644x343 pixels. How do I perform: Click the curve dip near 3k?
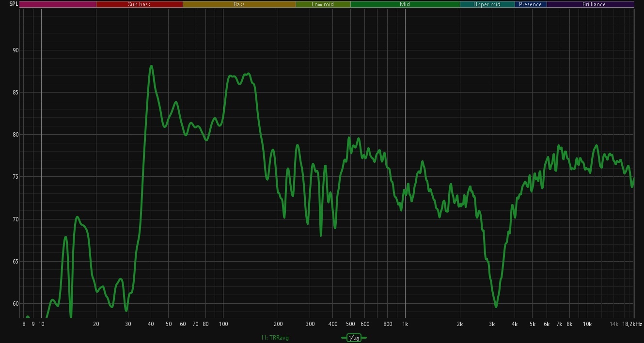click(496, 306)
